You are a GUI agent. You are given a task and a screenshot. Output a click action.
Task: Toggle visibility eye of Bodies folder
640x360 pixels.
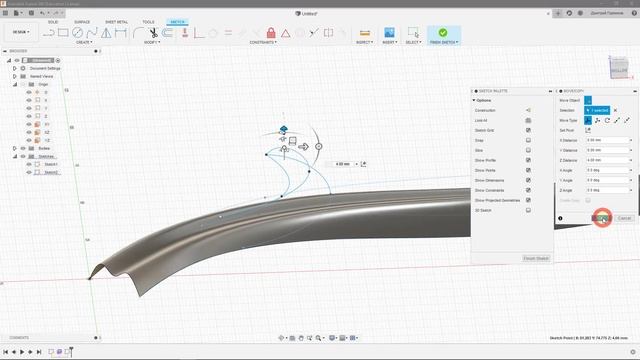point(23,148)
